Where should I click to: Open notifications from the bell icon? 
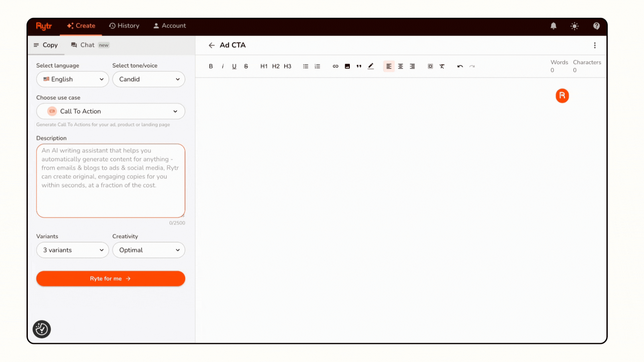point(553,26)
